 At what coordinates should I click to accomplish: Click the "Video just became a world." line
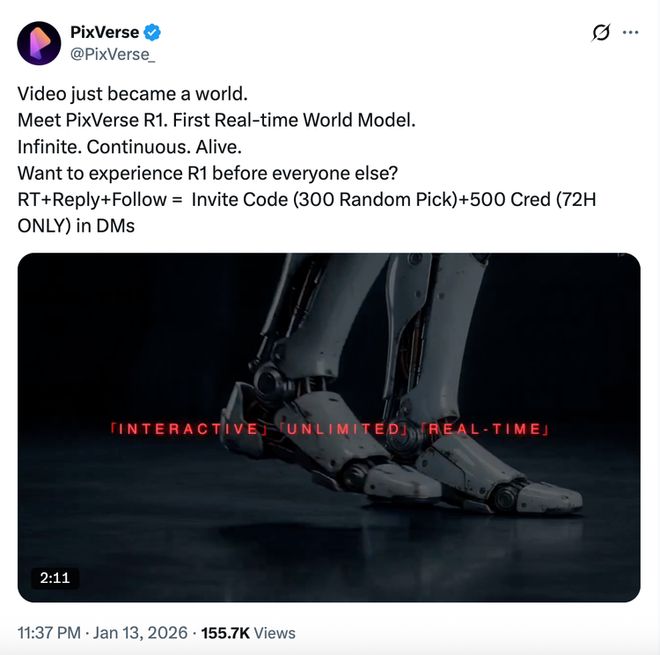point(132,96)
